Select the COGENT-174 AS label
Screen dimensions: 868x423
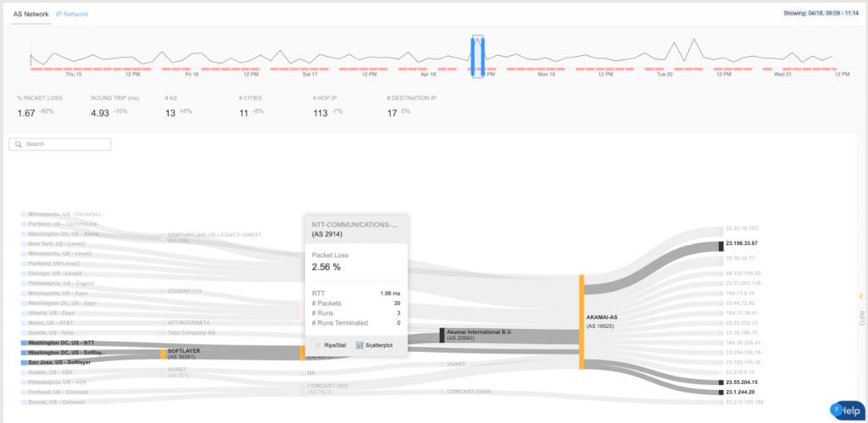184,292
